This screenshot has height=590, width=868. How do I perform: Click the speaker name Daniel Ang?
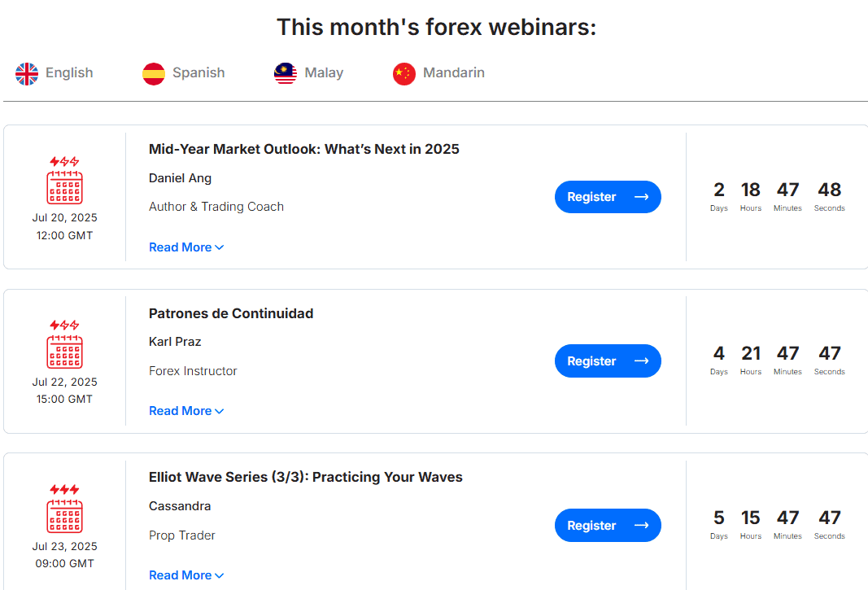pos(180,177)
